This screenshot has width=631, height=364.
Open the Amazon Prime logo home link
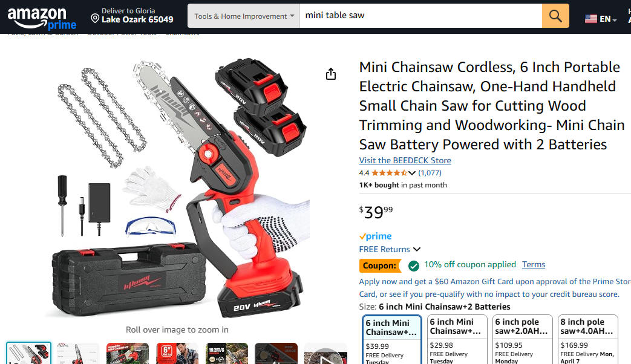point(42,18)
